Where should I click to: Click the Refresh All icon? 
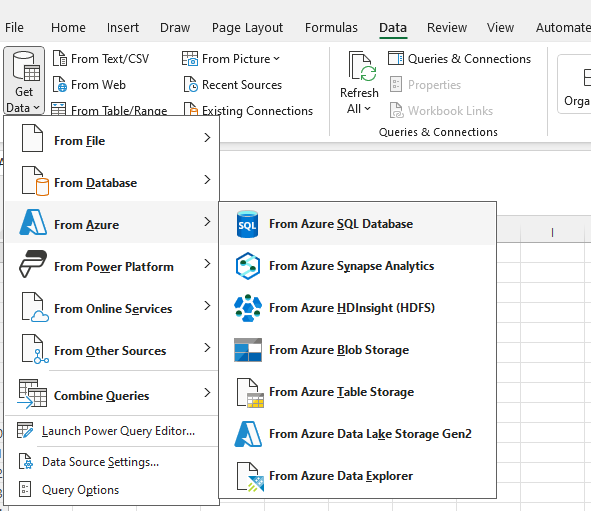pyautogui.click(x=362, y=67)
